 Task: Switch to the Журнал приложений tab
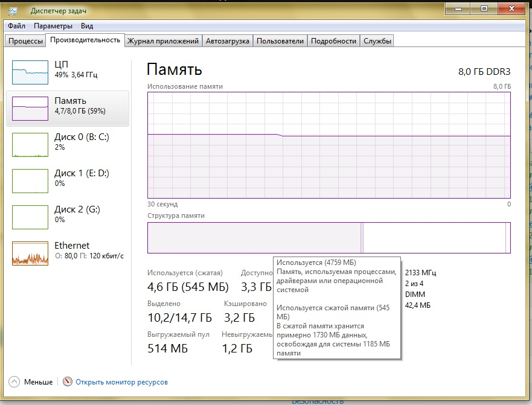pyautogui.click(x=162, y=41)
